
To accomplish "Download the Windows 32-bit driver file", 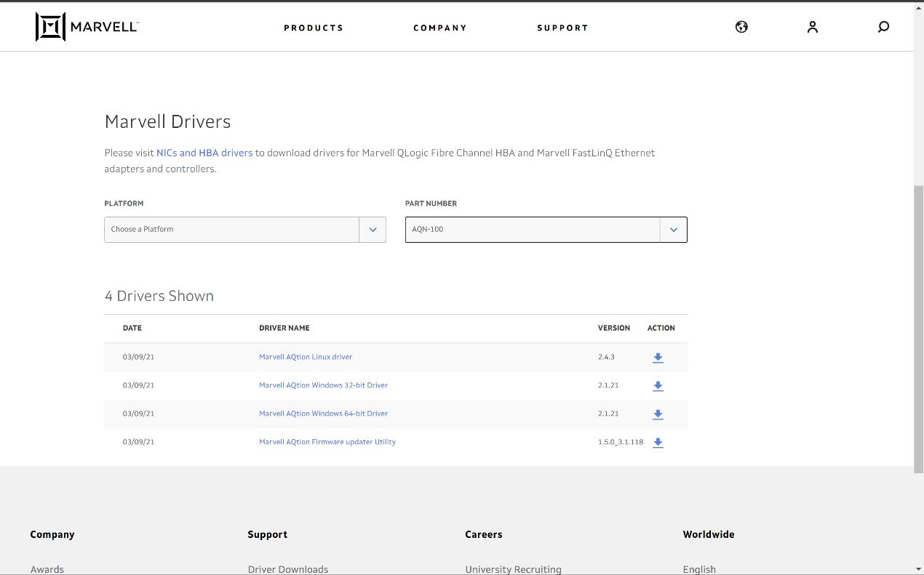I will pos(658,386).
